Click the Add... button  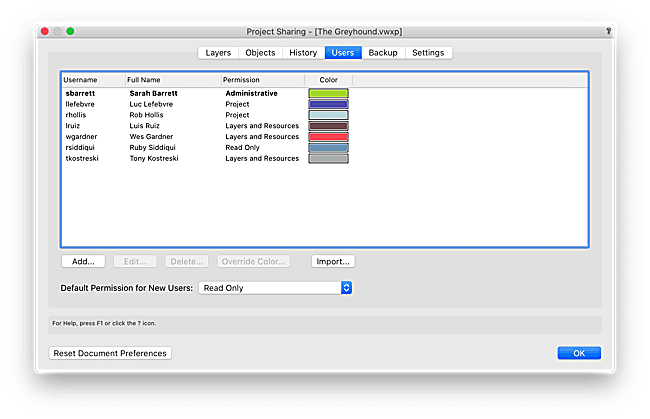coord(83,262)
